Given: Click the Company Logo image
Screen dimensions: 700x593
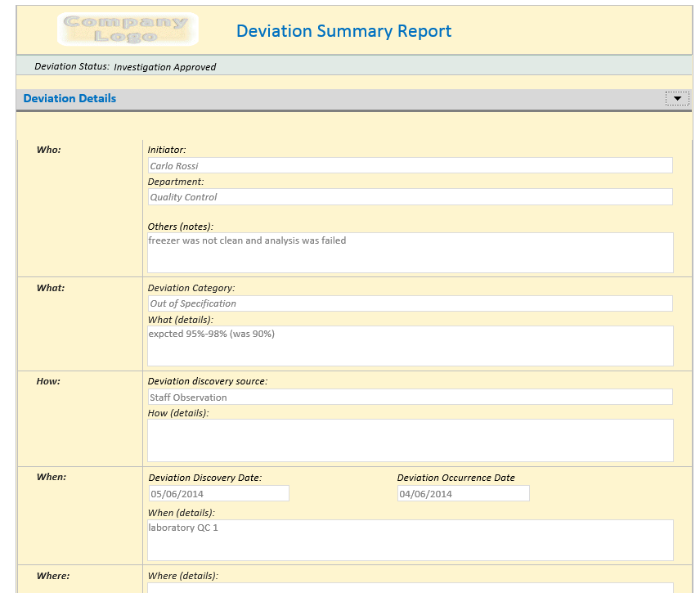Looking at the screenshot, I should coord(128,29).
